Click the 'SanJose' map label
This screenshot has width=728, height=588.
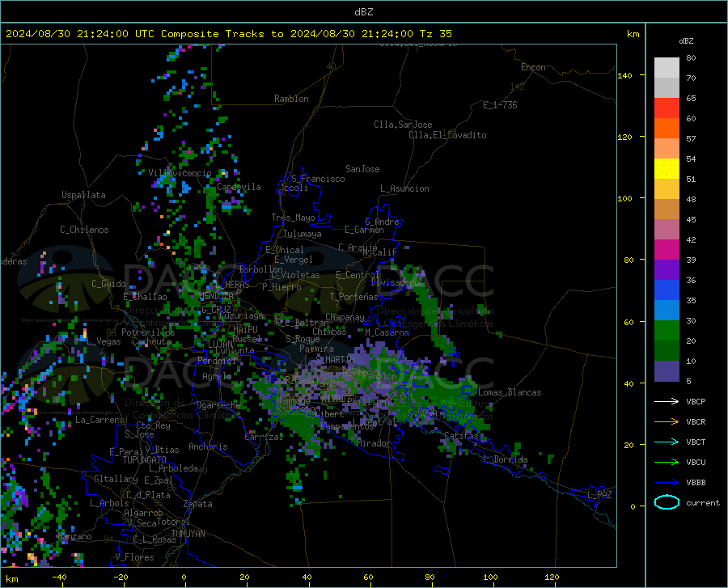[x=362, y=169]
